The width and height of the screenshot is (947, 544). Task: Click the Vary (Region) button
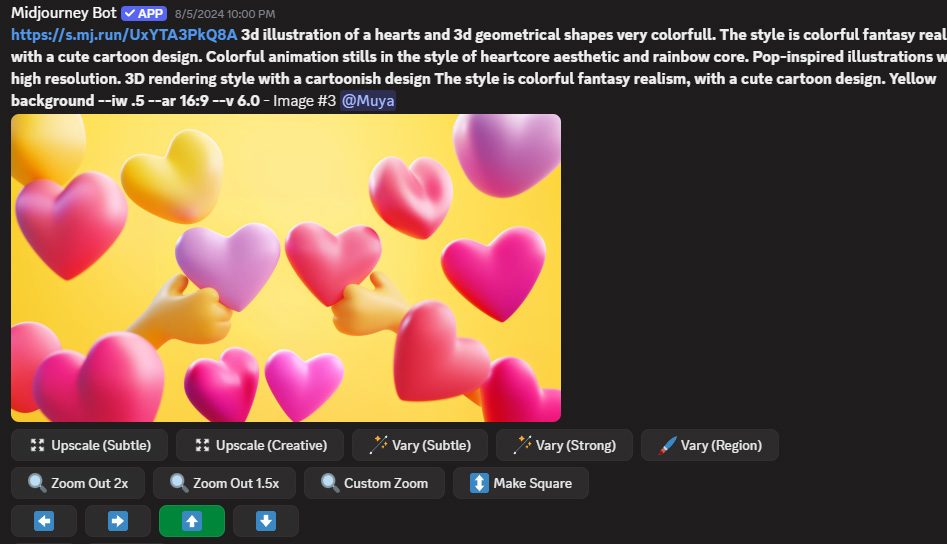pyautogui.click(x=710, y=446)
